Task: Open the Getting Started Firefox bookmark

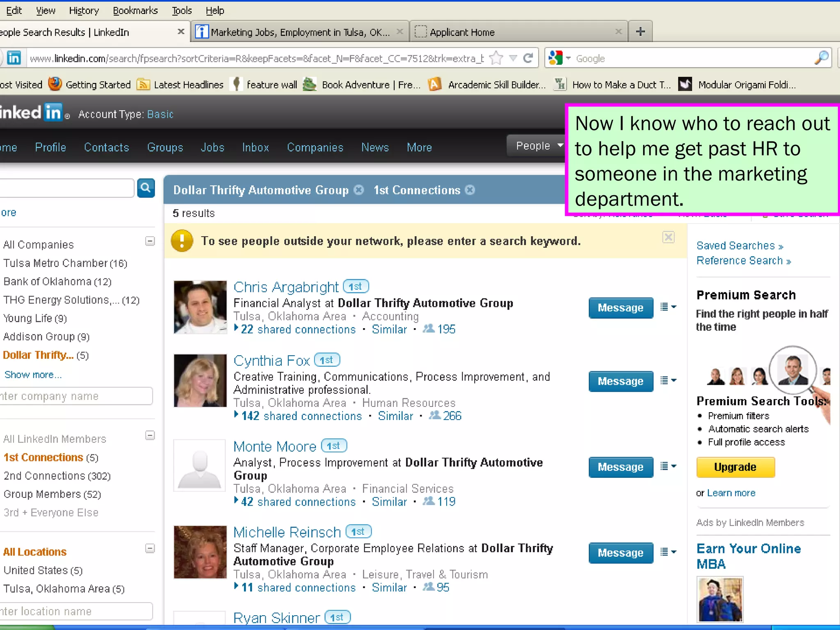Action: 89,84
